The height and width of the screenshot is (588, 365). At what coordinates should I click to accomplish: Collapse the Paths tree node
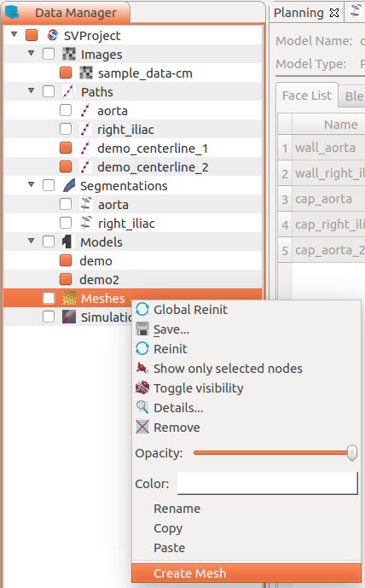point(31,90)
